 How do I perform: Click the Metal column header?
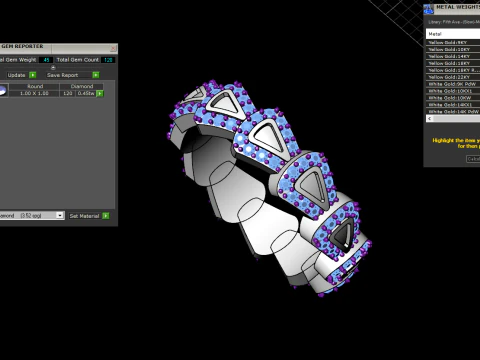453,34
